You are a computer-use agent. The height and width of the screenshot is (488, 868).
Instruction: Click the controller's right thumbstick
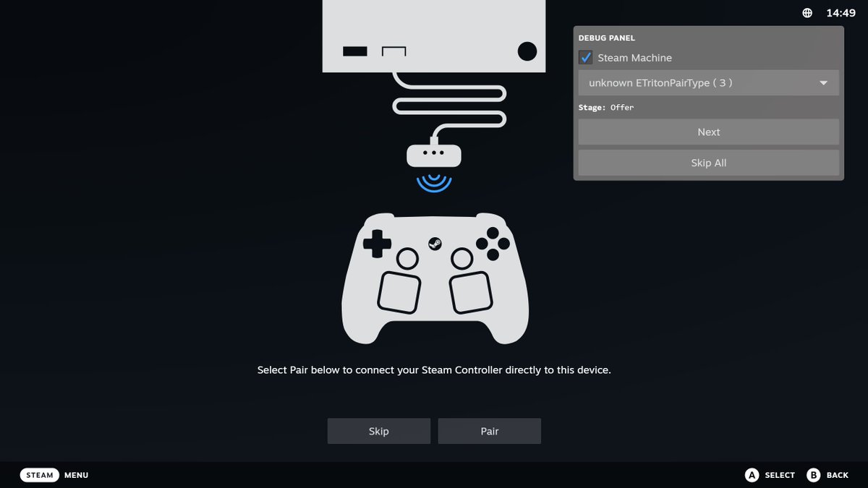click(462, 258)
